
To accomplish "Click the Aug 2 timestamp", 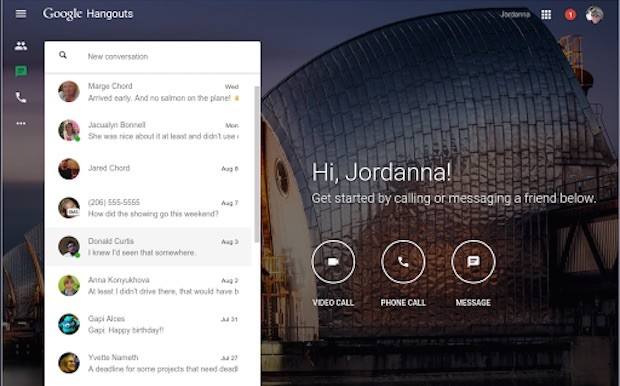I will click(230, 280).
